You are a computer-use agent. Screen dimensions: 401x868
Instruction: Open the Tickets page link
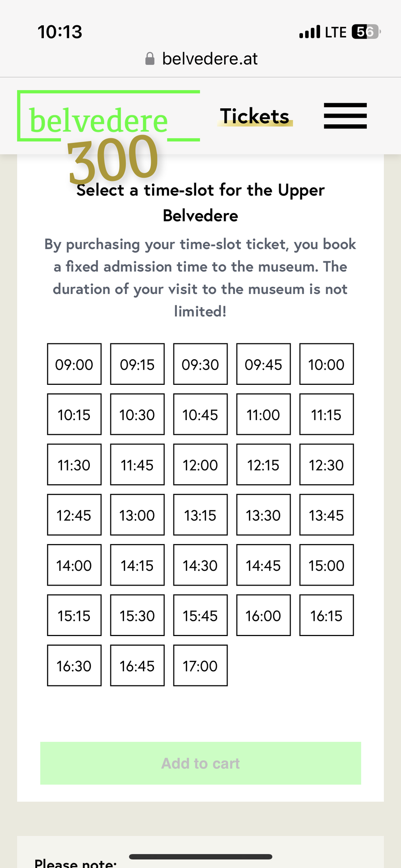pos(255,116)
